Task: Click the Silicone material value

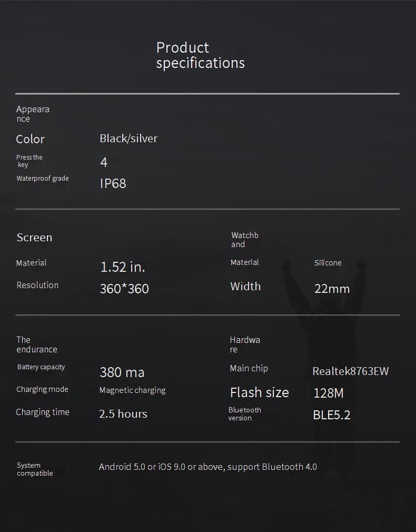Action: pyautogui.click(x=328, y=263)
